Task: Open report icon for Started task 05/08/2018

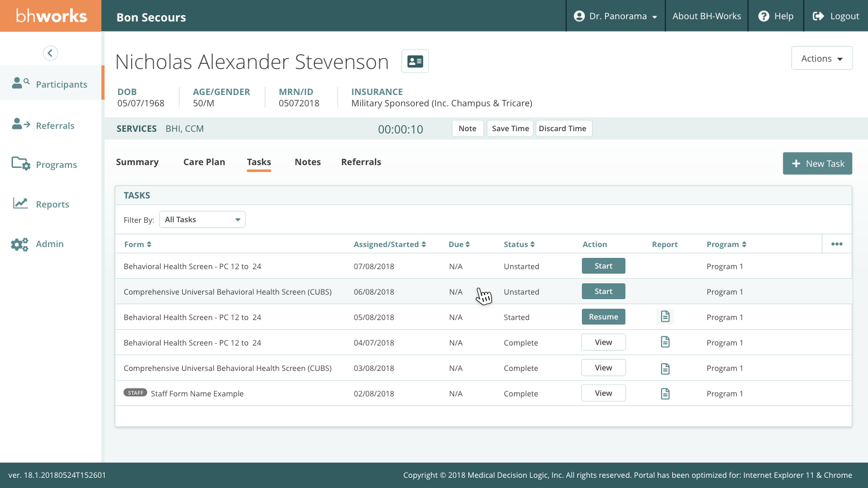Action: (x=665, y=317)
